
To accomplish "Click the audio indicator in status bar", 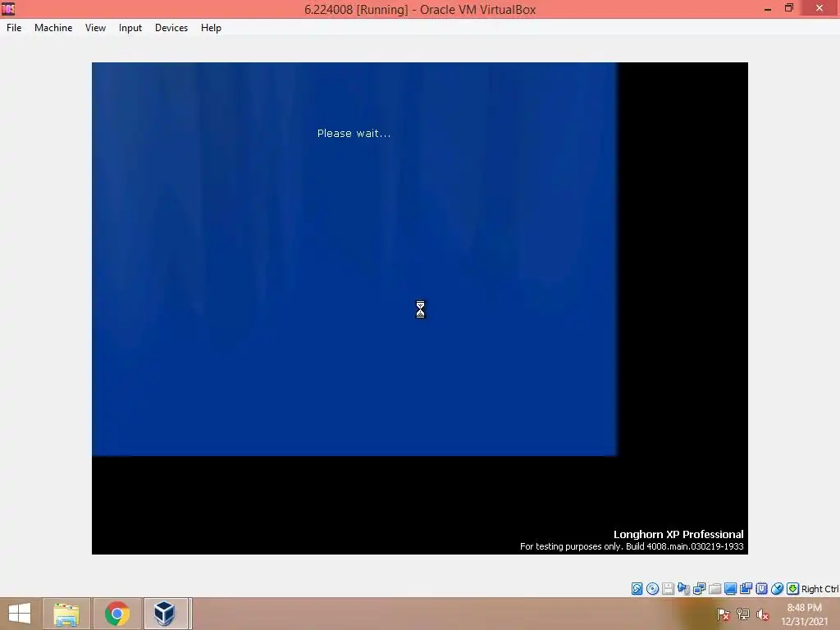I will tap(683, 589).
